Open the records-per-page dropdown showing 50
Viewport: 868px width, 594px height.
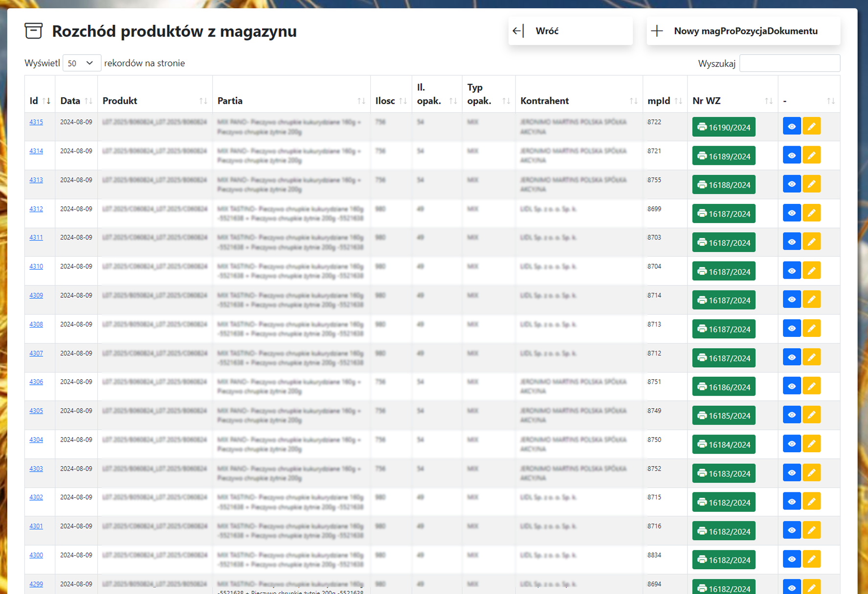81,63
